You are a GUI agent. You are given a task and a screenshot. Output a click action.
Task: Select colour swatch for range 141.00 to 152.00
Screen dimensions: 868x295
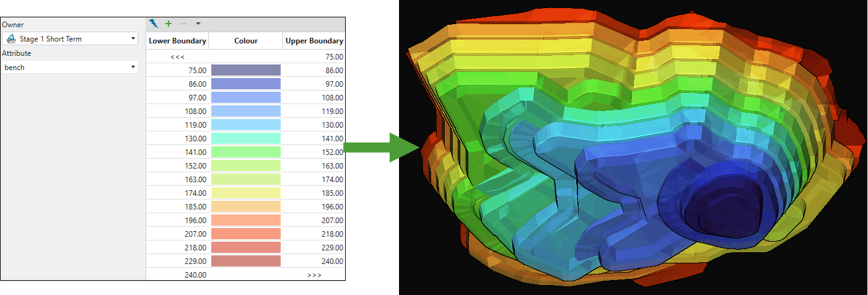point(246,152)
